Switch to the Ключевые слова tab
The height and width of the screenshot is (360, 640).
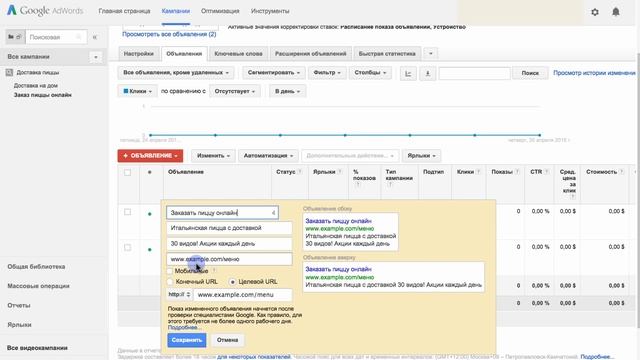click(x=238, y=53)
